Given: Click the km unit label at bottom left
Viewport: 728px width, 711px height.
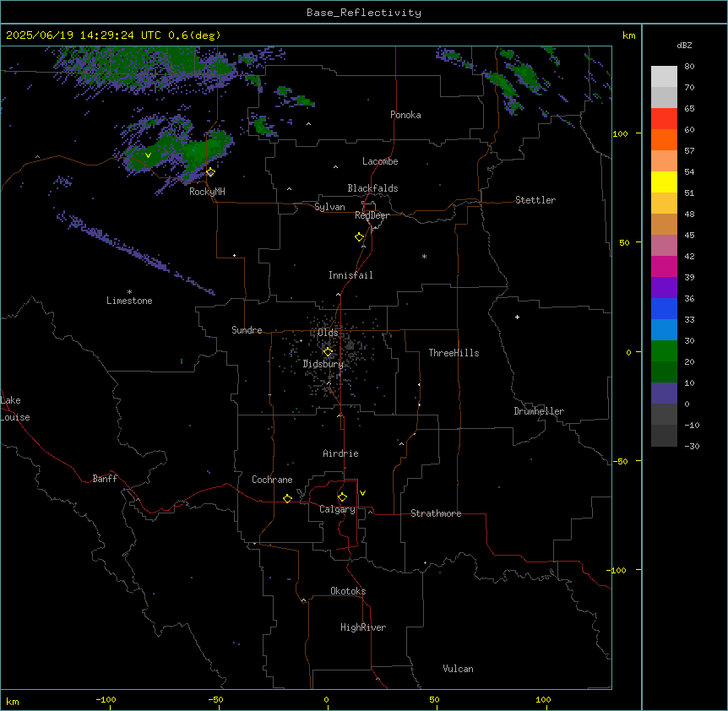Looking at the screenshot, I should coord(13,702).
